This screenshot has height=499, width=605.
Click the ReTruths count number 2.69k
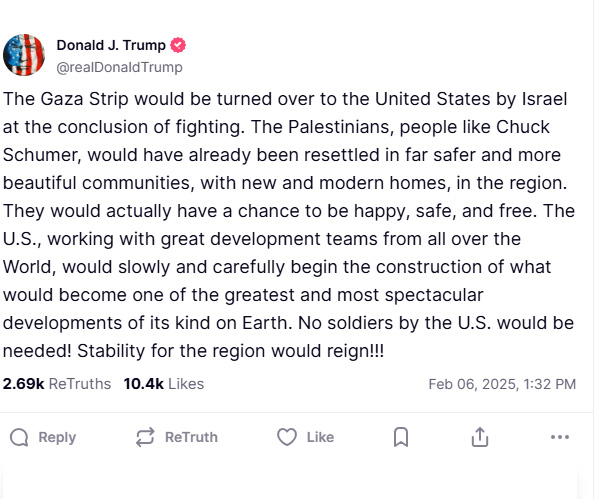coord(23,384)
